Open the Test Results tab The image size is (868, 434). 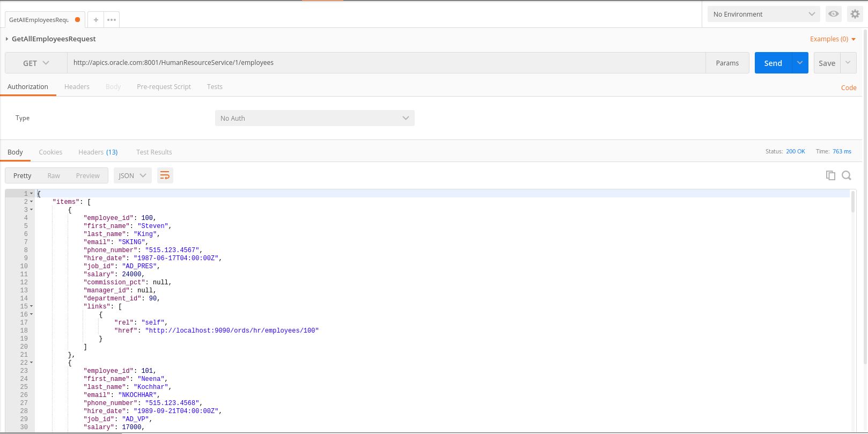pos(154,152)
